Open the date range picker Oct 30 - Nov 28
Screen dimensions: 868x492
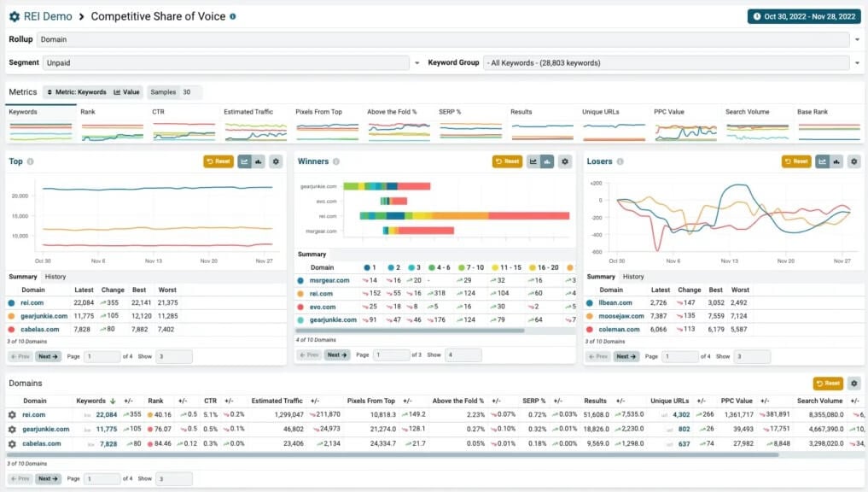pyautogui.click(x=803, y=16)
